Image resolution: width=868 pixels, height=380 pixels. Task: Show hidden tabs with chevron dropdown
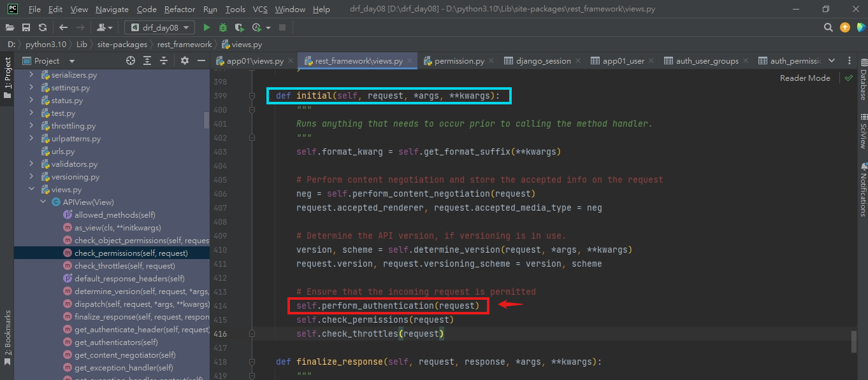click(x=832, y=60)
